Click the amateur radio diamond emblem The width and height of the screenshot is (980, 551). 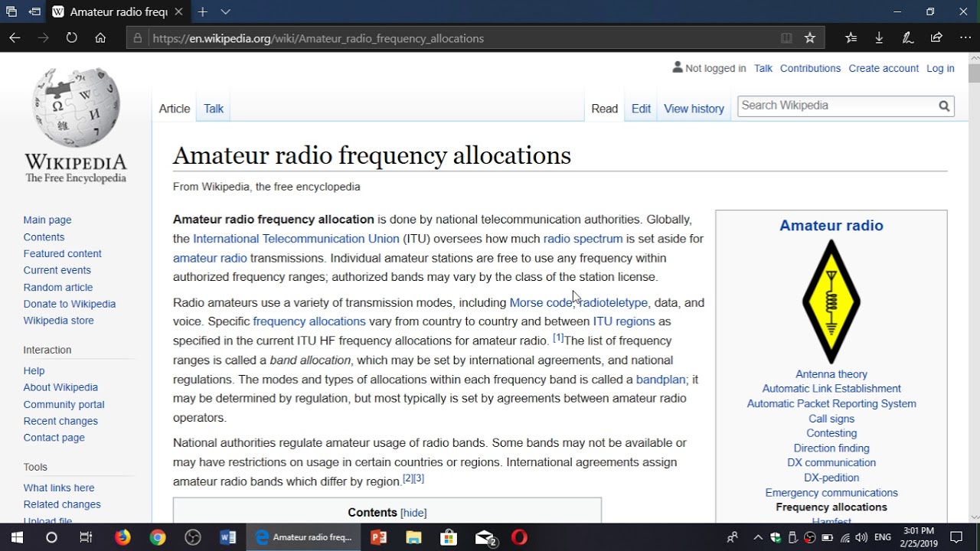[x=831, y=302]
